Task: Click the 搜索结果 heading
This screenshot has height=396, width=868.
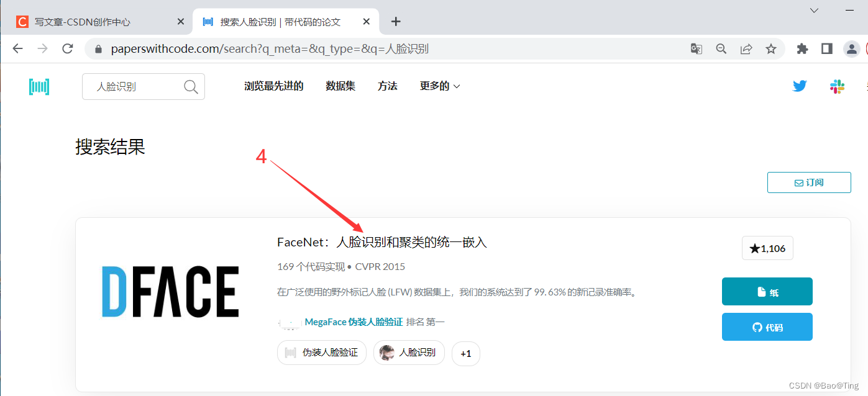Action: 111,147
